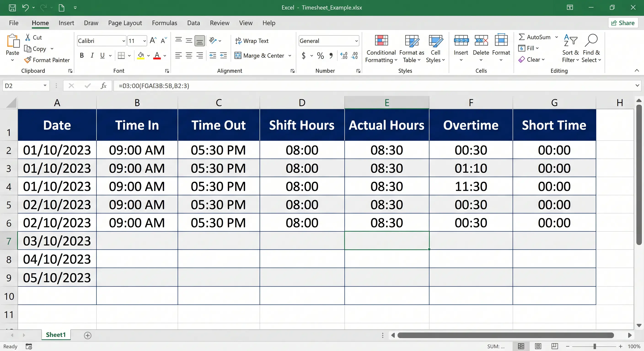Switch to Page Layout view in status bar
Image resolution: width=644 pixels, height=351 pixels.
(x=538, y=346)
